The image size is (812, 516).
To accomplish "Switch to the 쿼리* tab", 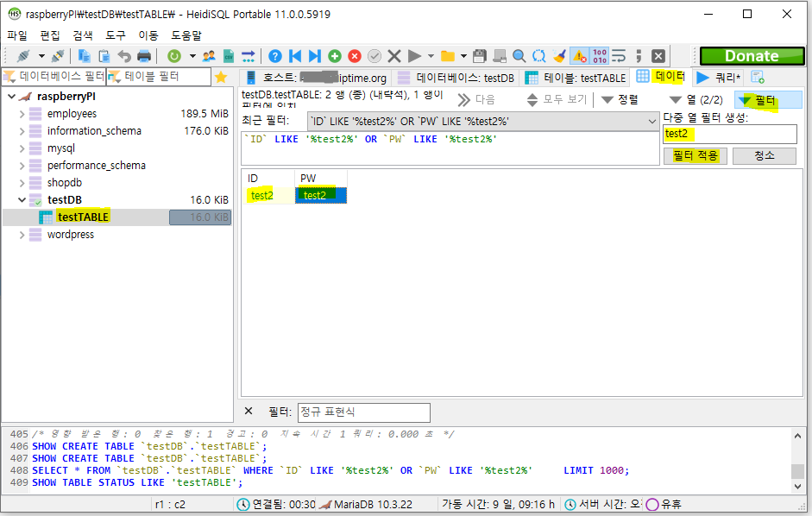I will point(720,78).
